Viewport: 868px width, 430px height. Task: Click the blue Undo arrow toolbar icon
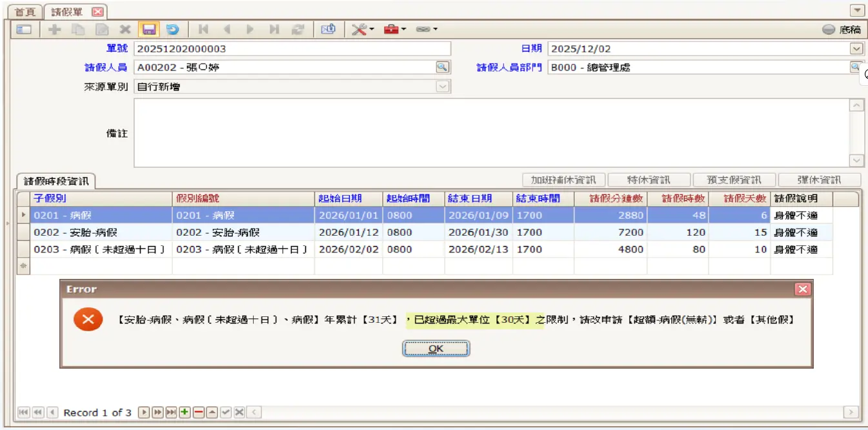(x=172, y=29)
